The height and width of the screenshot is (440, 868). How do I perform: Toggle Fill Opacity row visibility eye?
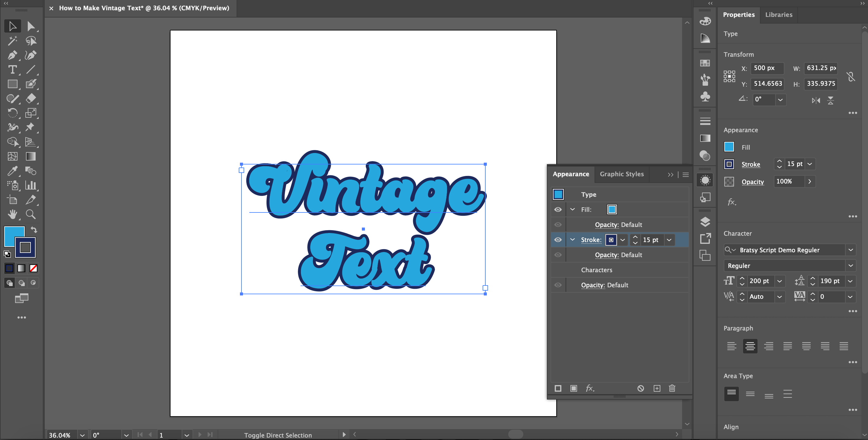(x=558, y=225)
